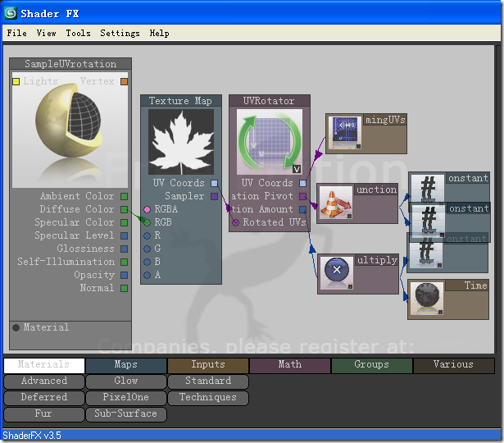
Task: Click the Texture Map UV Coords socket
Action: click(x=214, y=184)
